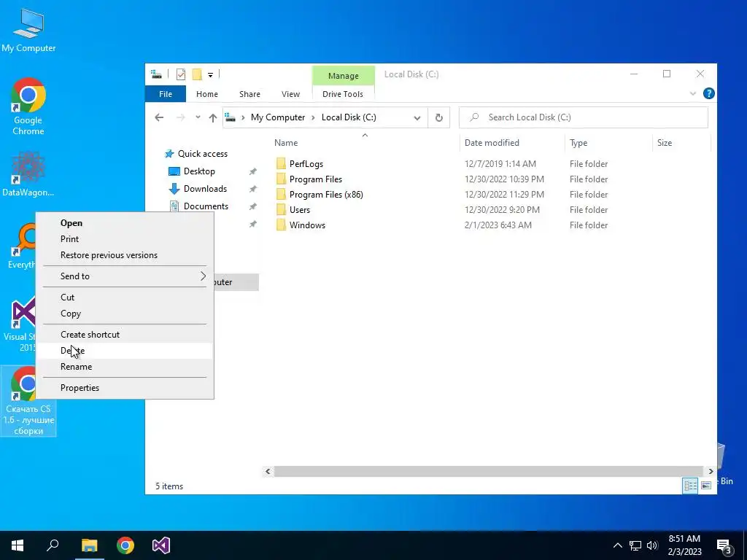
Task: Click the horizontal scrollbar left arrow
Action: (268, 472)
